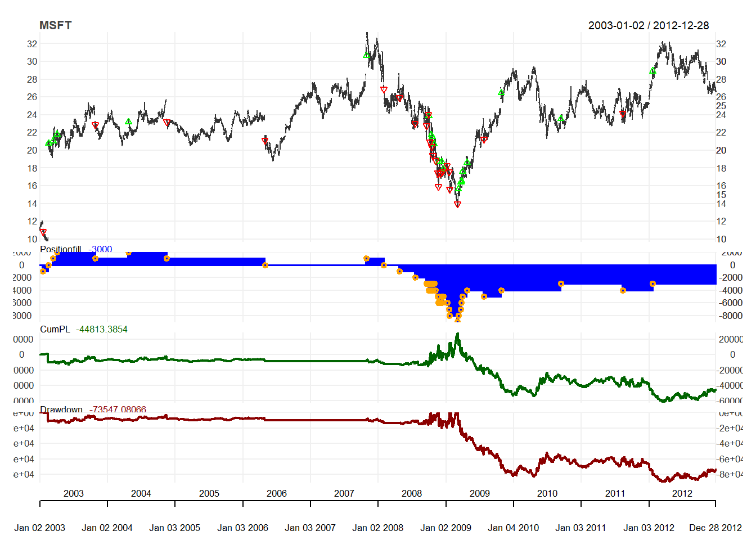This screenshot has width=756, height=540.
Task: Click the Positionfill value -3000
Action: 100,249
